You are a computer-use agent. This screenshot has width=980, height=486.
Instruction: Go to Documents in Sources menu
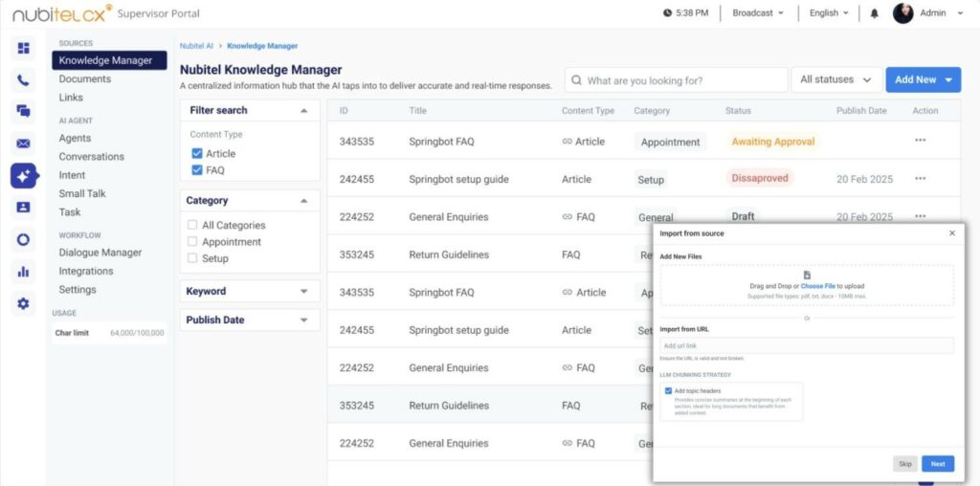85,79
